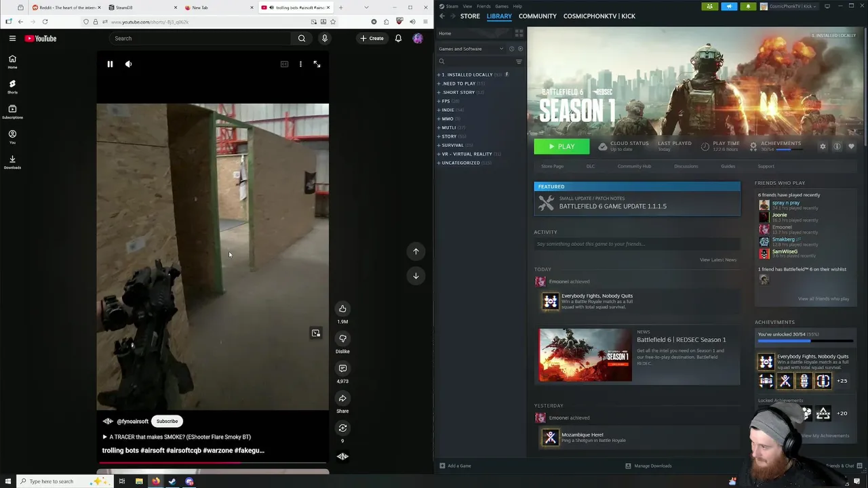This screenshot has height=488, width=868.
Task: Open the @fynoairsoft channel link
Action: coord(132,422)
